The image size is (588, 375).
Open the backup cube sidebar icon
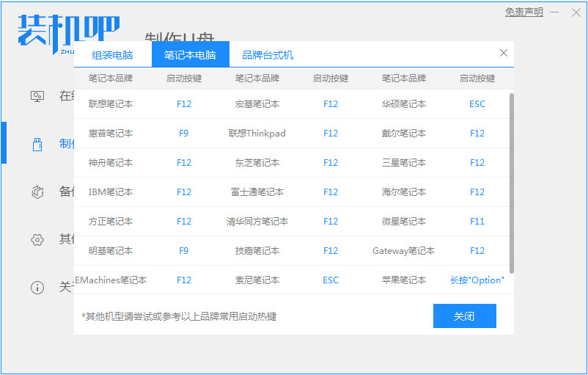(37, 192)
